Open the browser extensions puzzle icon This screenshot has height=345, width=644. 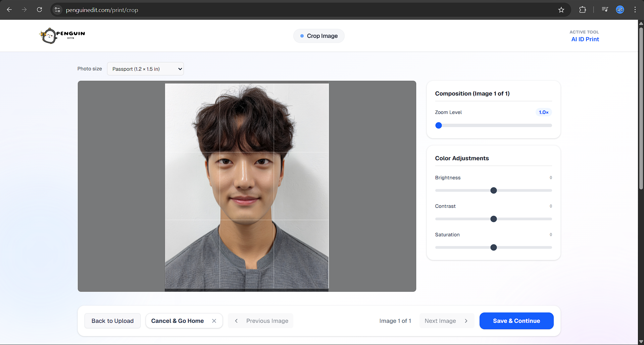coord(583,10)
